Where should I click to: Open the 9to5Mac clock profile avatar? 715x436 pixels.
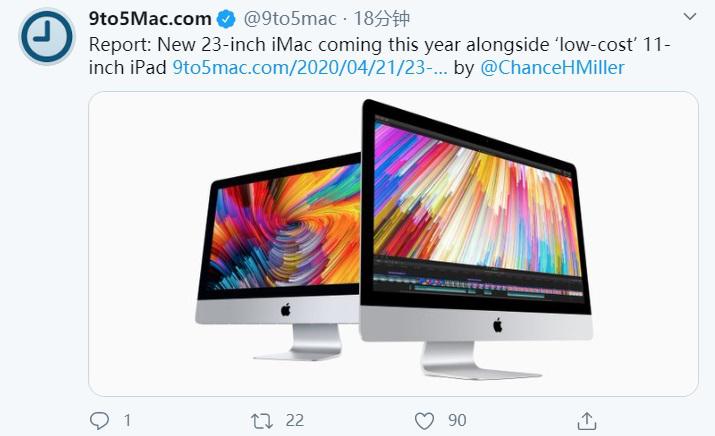tap(47, 36)
